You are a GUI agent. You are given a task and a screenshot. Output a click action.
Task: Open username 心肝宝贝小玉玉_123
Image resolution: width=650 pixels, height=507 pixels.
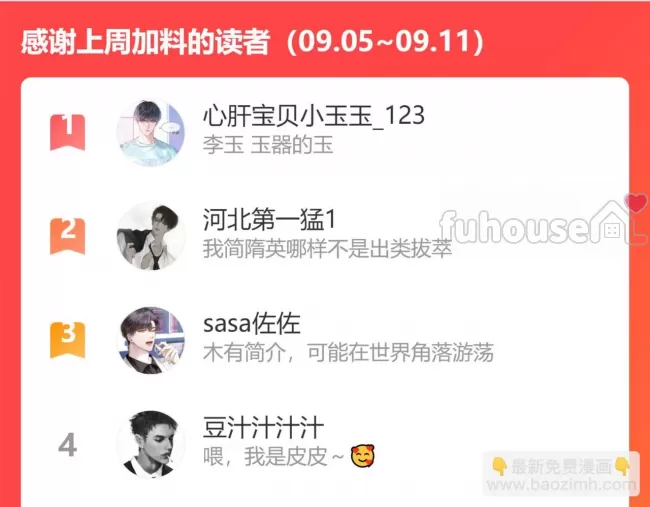pos(314,116)
